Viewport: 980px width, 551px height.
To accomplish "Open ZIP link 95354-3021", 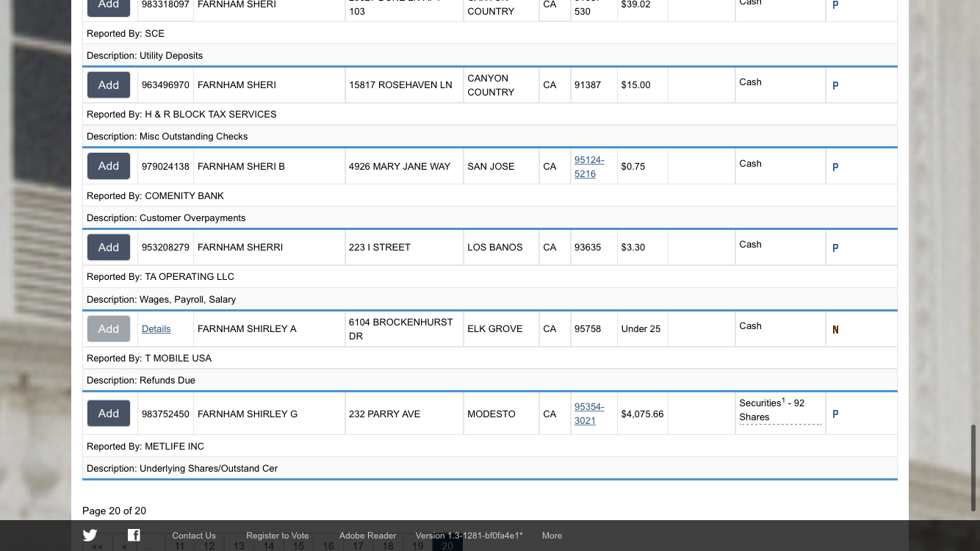I will (x=589, y=414).
